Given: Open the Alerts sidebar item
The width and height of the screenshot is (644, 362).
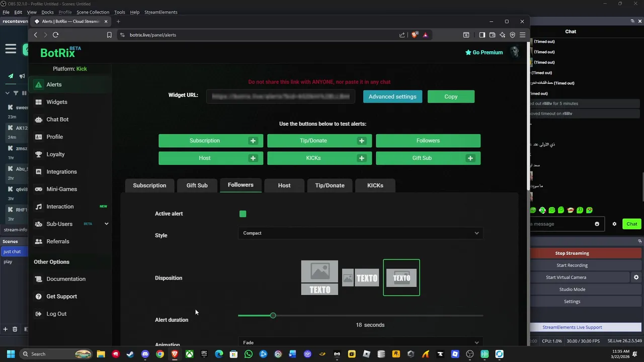Looking at the screenshot, I should coord(70,84).
